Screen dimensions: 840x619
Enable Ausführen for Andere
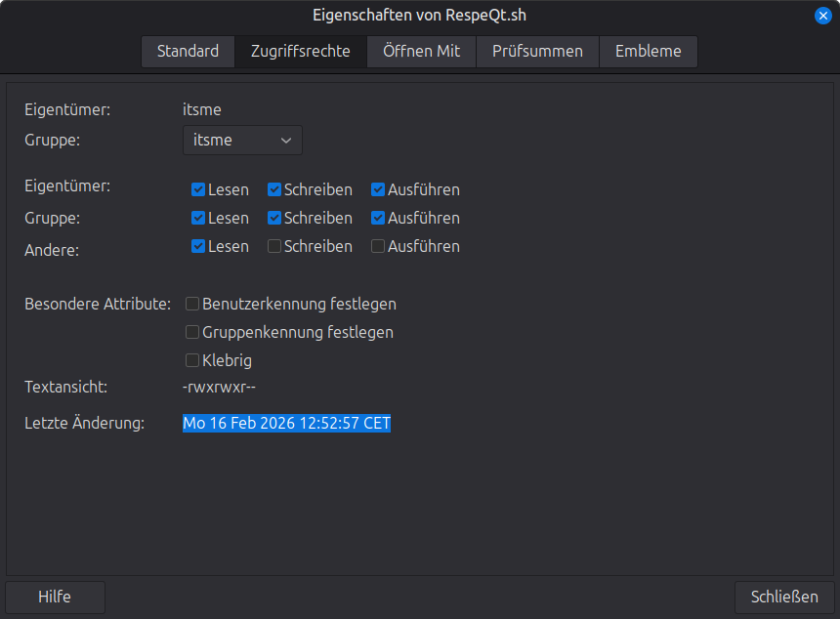[378, 246]
